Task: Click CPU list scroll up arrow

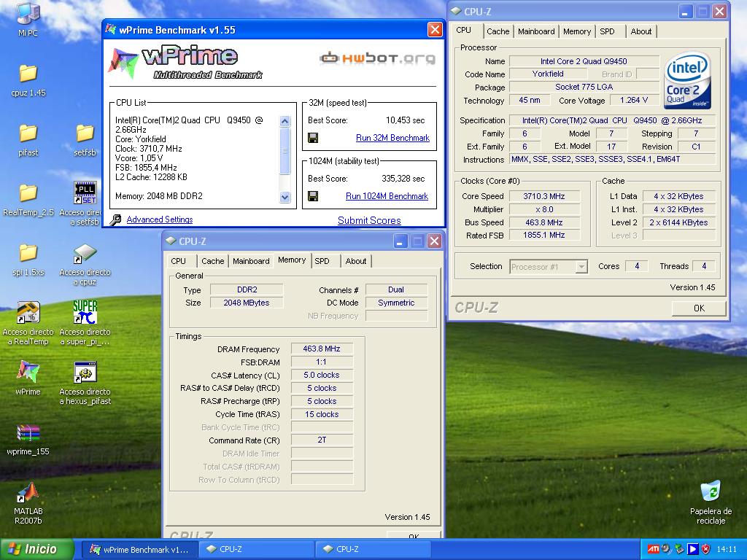Action: [285, 121]
